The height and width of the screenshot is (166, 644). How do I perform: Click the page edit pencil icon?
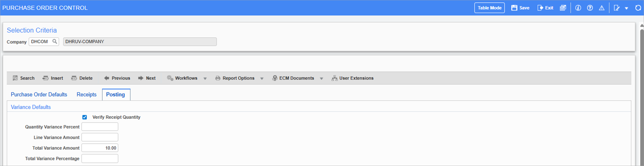coord(617,8)
